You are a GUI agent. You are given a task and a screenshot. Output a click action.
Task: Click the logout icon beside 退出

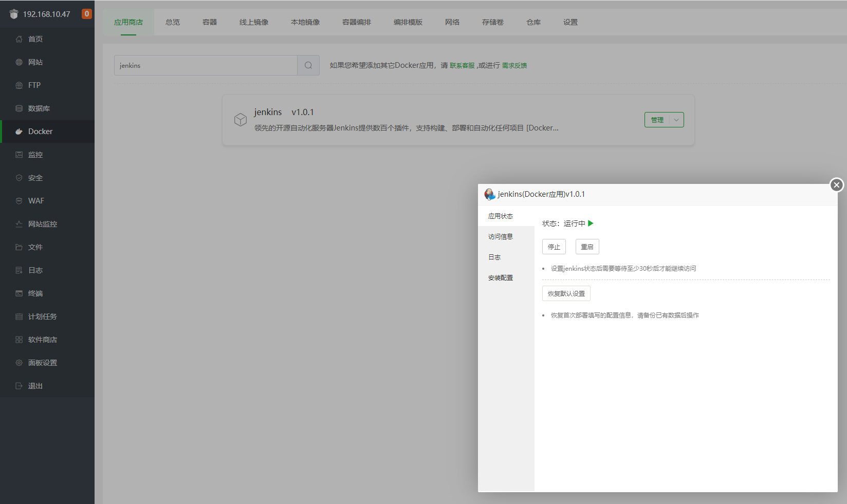pos(19,386)
